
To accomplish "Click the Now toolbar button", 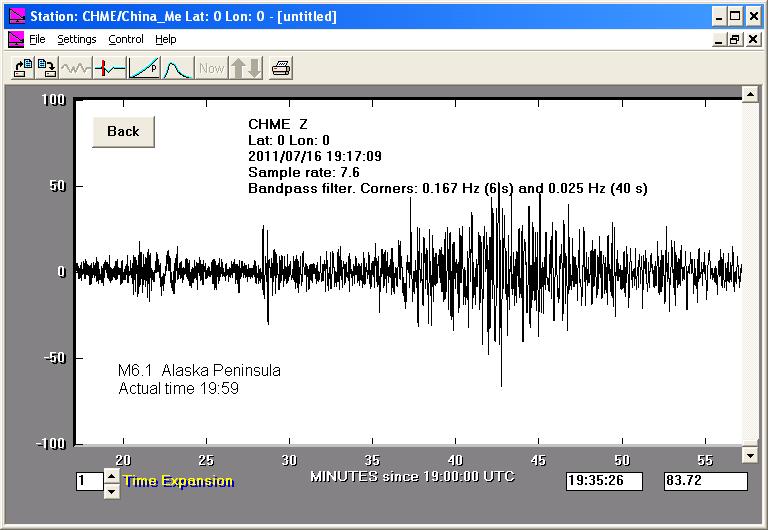I will 211,68.
